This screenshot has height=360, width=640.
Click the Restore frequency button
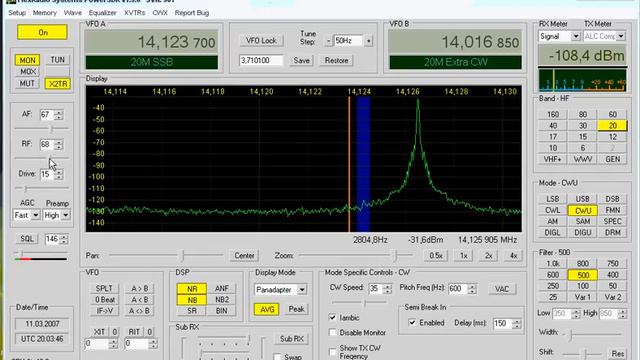(336, 60)
